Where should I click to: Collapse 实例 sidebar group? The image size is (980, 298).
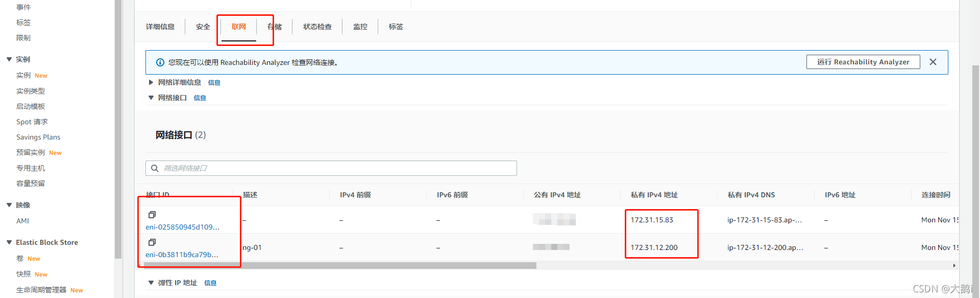pyautogui.click(x=9, y=59)
